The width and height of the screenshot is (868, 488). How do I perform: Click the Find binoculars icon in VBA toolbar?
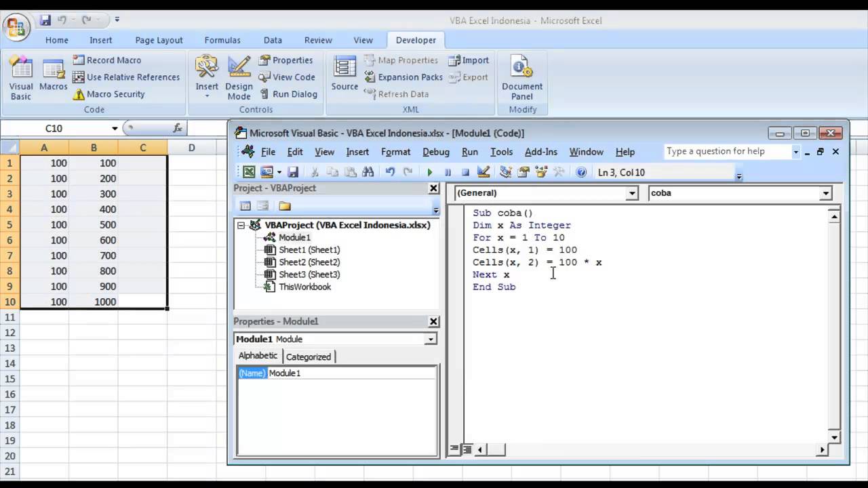368,172
